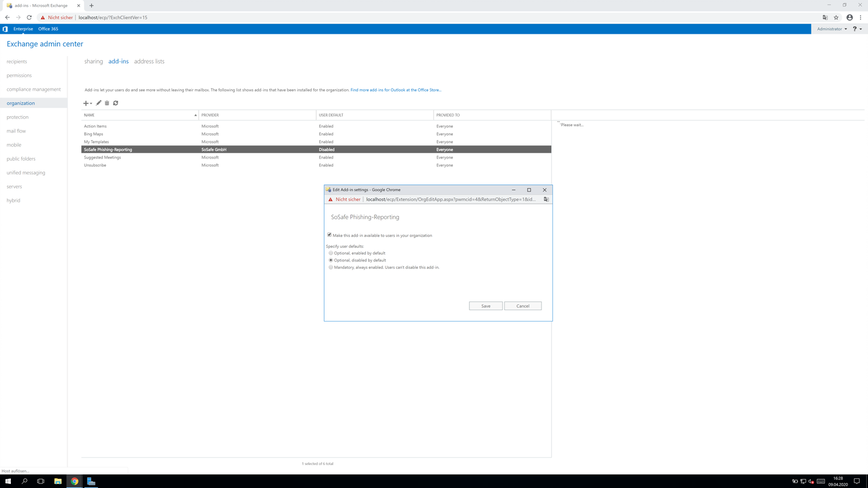Open the Administrator account dropdown

click(832, 29)
